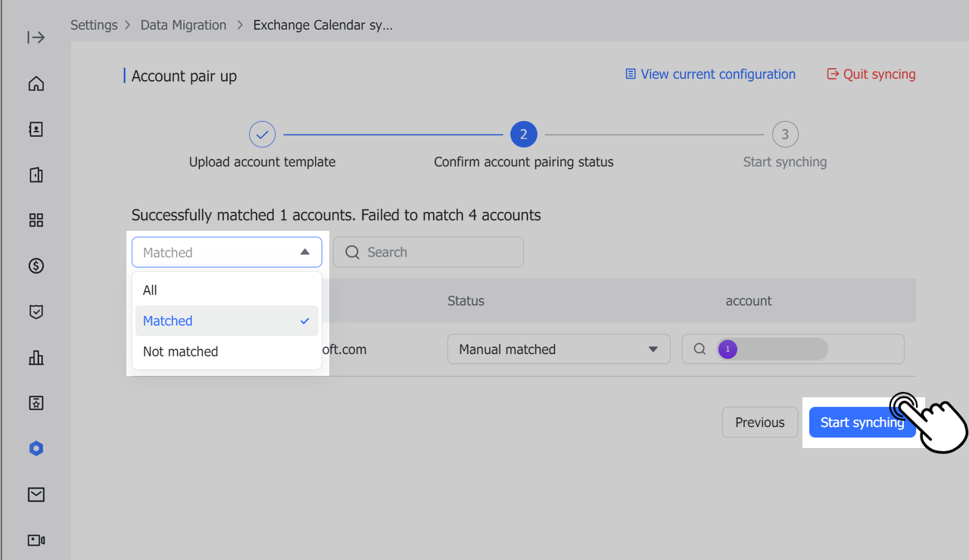Choose 'All' in the filter list
This screenshot has height=560, width=969.
click(x=150, y=290)
